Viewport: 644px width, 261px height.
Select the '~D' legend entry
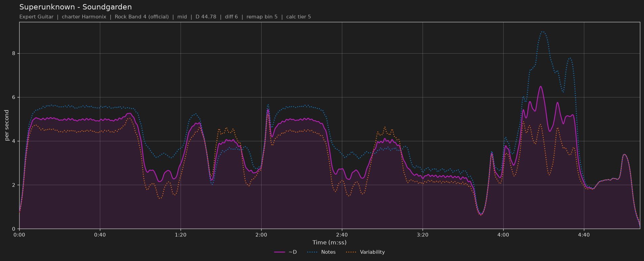tap(286, 252)
